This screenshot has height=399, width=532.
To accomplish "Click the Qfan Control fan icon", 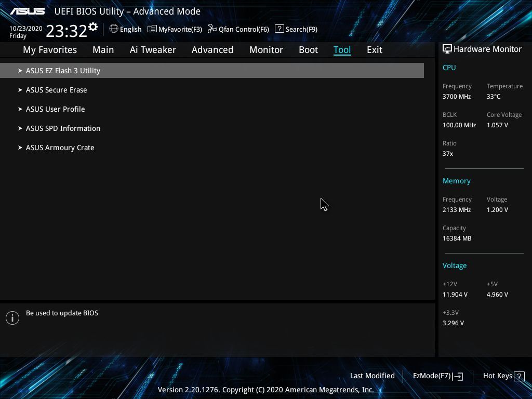I will click(x=212, y=29).
